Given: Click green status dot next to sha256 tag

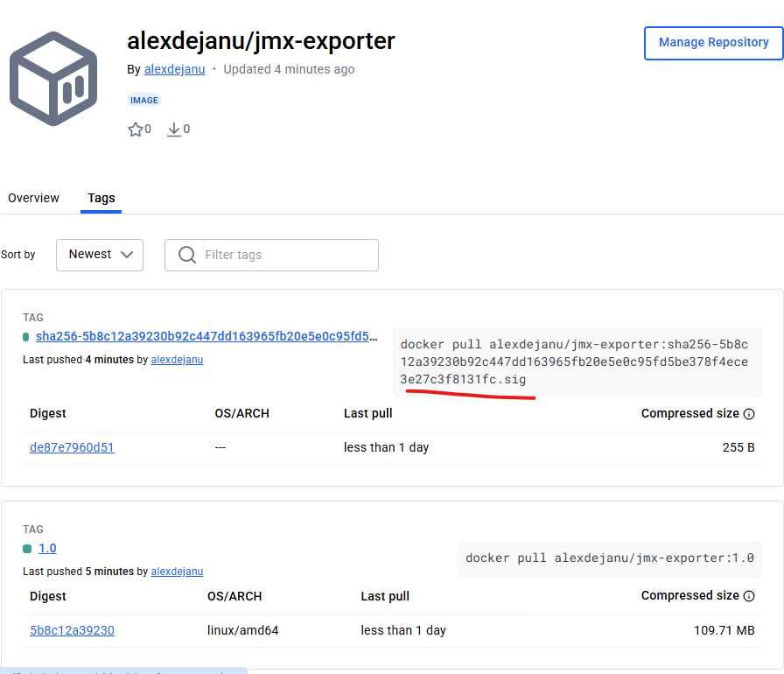Looking at the screenshot, I should pyautogui.click(x=26, y=337).
